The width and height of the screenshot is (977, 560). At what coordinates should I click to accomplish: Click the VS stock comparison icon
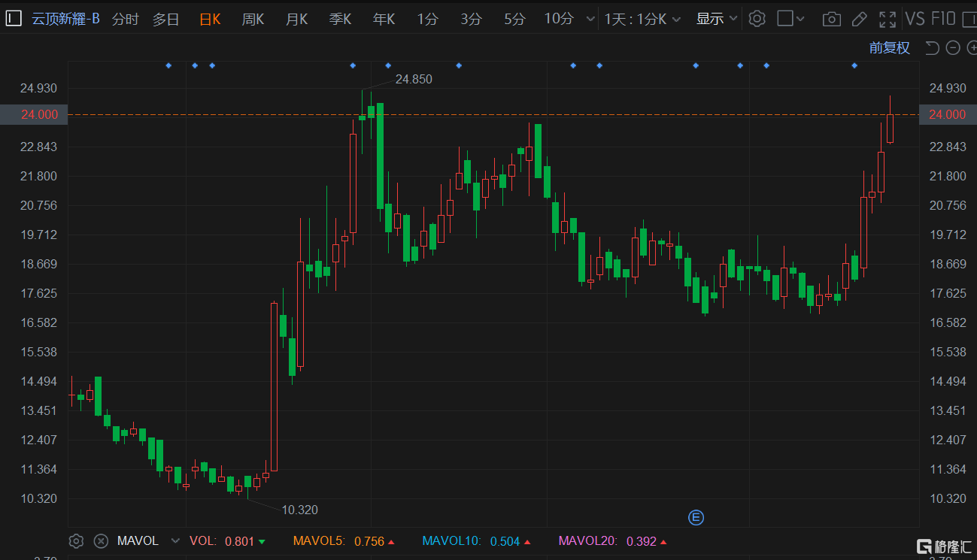click(x=915, y=18)
